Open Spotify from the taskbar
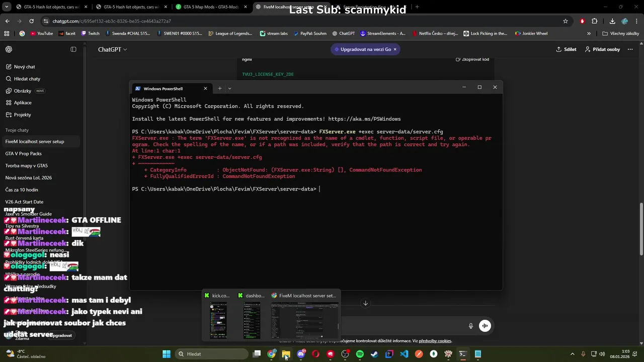This screenshot has height=362, width=644. pos(360,354)
